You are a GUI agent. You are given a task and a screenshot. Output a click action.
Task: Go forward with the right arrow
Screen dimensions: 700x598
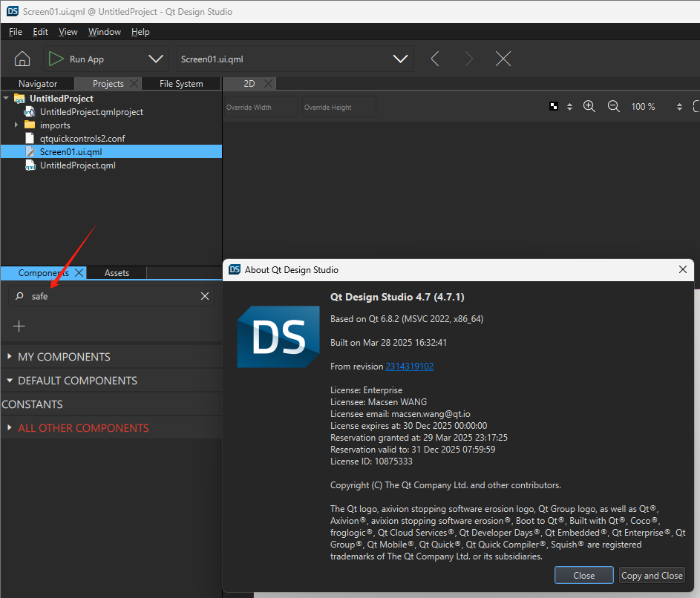[x=468, y=59]
